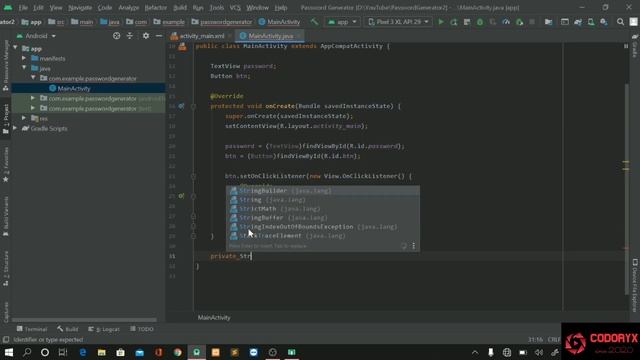Open the Build menu
The image size is (640, 360).
click(180, 8)
